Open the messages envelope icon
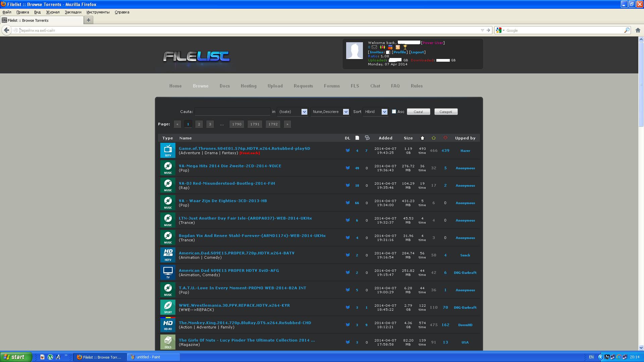The image size is (644, 362). click(374, 47)
